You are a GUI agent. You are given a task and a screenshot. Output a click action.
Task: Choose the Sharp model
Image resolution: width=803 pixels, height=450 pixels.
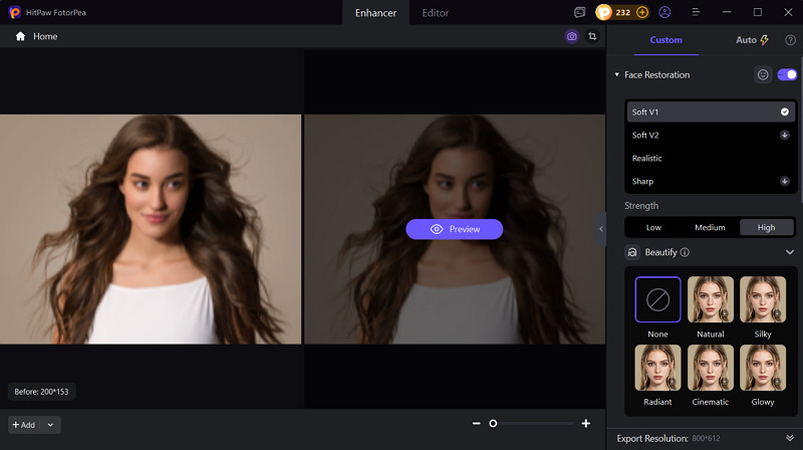click(710, 181)
